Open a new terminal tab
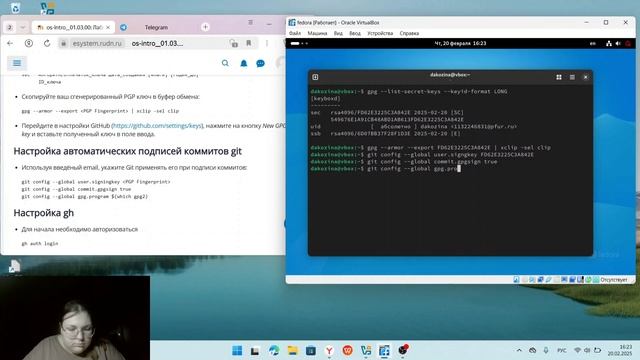 point(315,77)
